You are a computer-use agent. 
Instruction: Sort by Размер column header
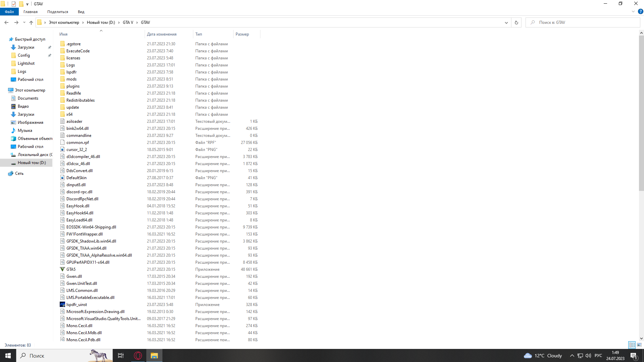pos(247,34)
